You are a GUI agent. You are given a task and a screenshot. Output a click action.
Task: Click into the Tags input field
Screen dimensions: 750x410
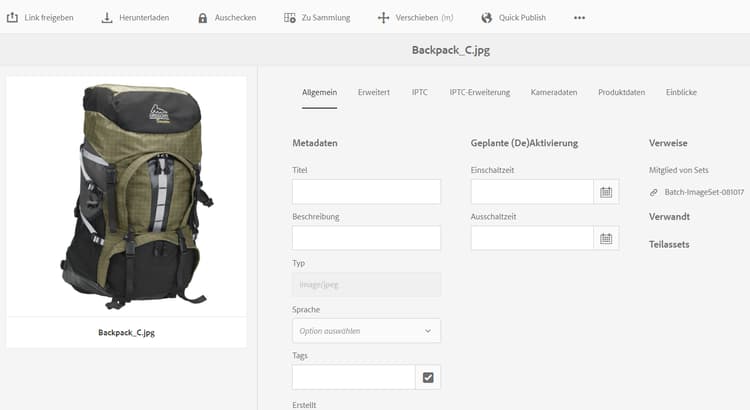353,377
